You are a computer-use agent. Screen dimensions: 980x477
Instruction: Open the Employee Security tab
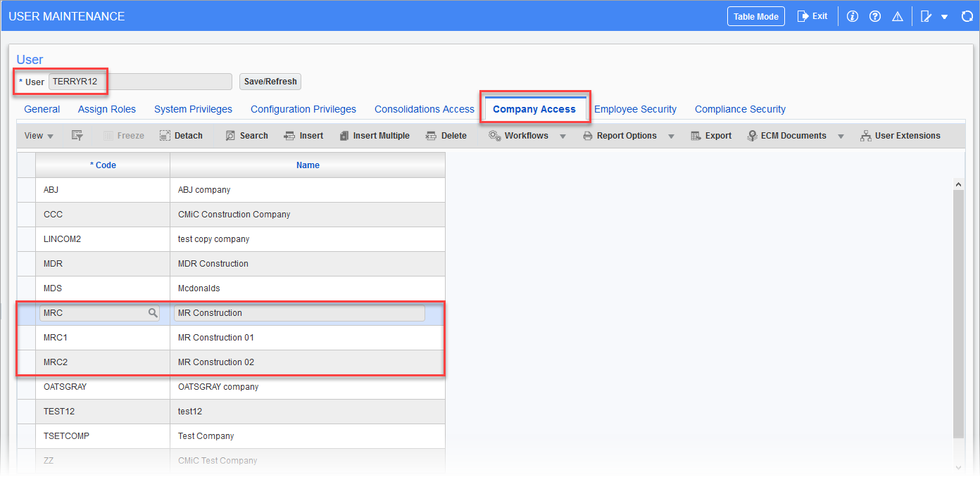[x=635, y=109]
